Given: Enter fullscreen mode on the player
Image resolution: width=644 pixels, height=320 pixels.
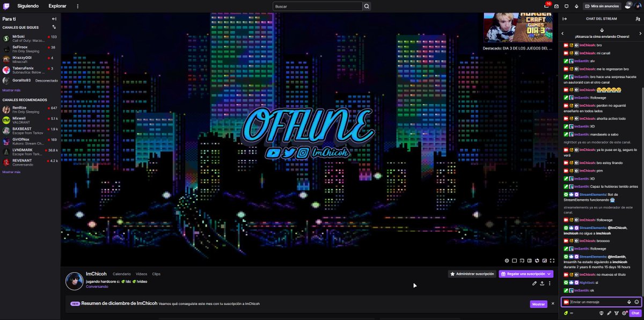Looking at the screenshot, I should coord(552,260).
